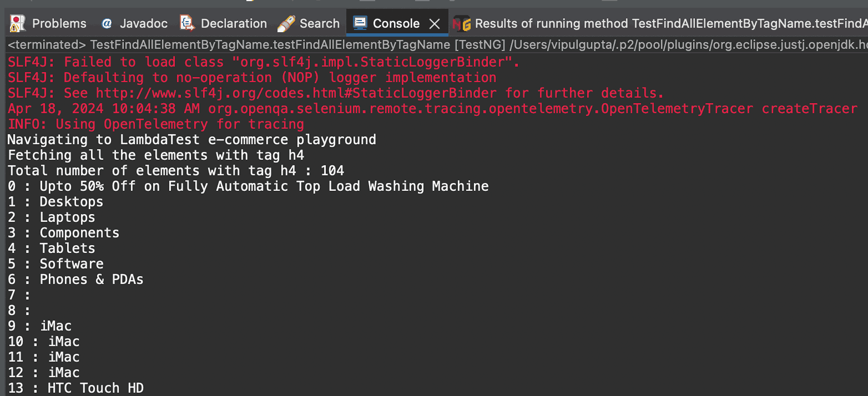Viewport: 868px width, 396px height.
Task: Open the Search tab label
Action: (320, 24)
